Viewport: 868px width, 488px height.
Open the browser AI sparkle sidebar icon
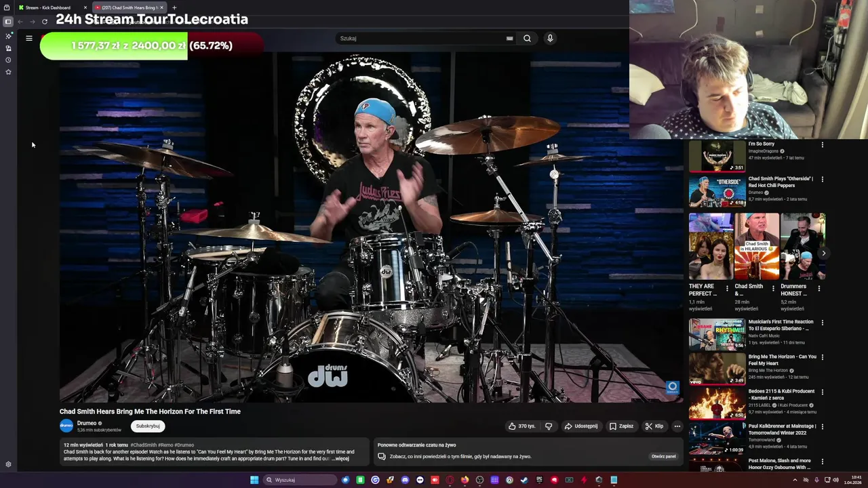click(8, 36)
